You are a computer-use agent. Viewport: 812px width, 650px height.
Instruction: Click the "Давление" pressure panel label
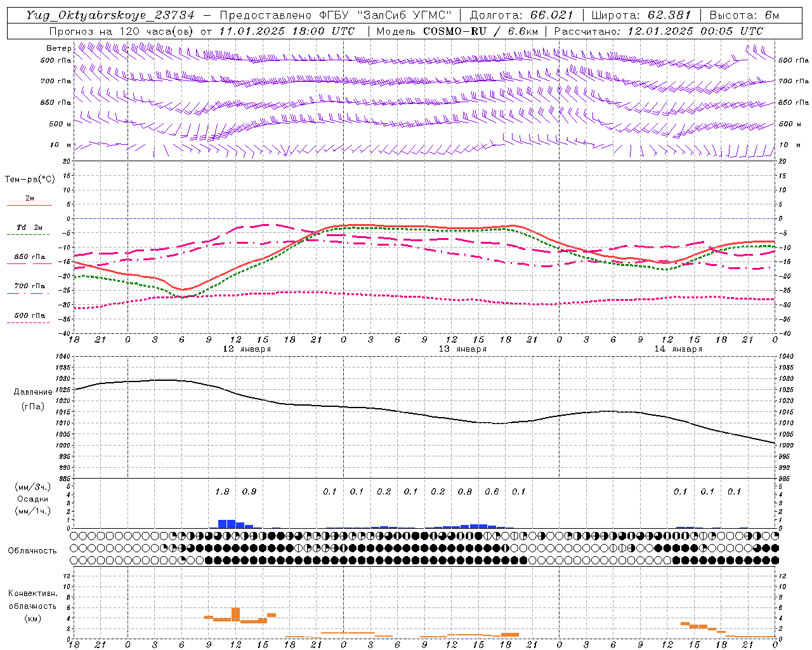(x=33, y=392)
